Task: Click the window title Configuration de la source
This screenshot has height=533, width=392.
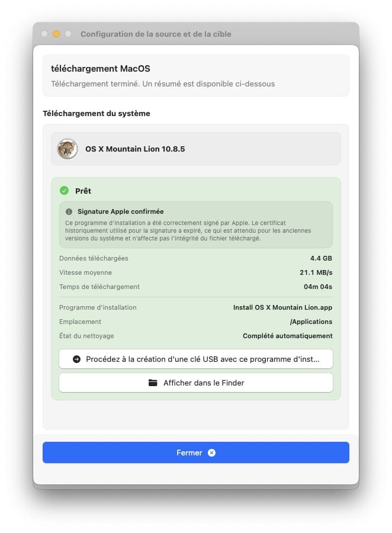Action: click(156, 34)
